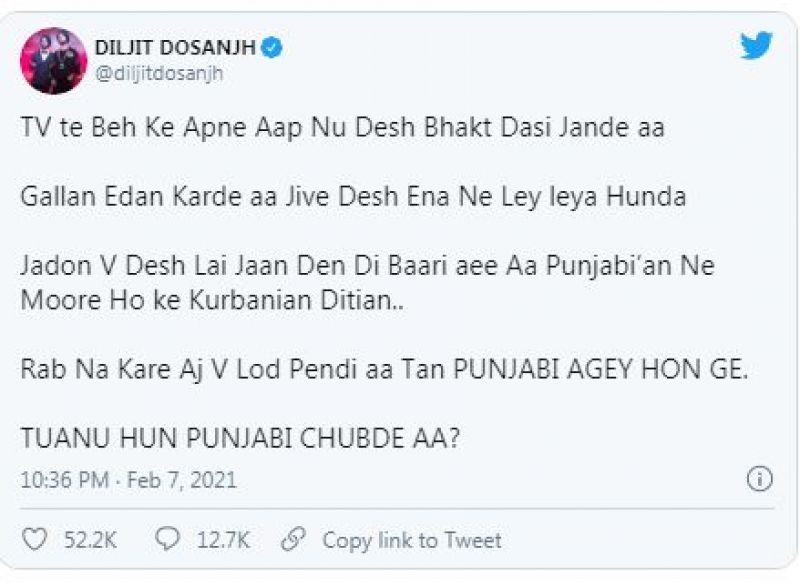Click the Twitter bird logo
Image resolution: width=800 pixels, height=586 pixels.
point(756,46)
